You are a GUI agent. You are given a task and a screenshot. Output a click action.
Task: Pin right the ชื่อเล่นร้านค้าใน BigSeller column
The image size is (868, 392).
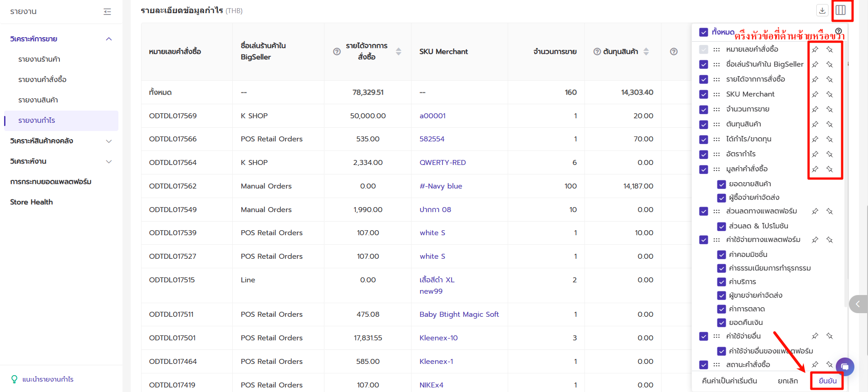click(x=829, y=64)
